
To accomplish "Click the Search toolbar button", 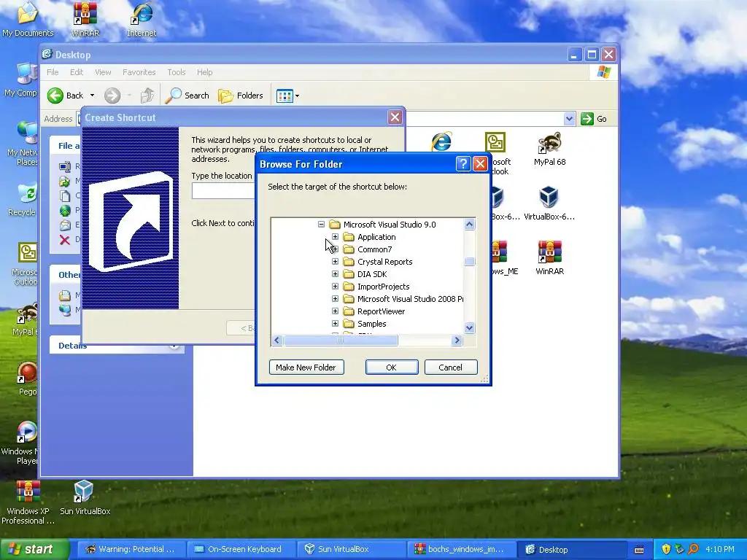I will click(x=187, y=96).
